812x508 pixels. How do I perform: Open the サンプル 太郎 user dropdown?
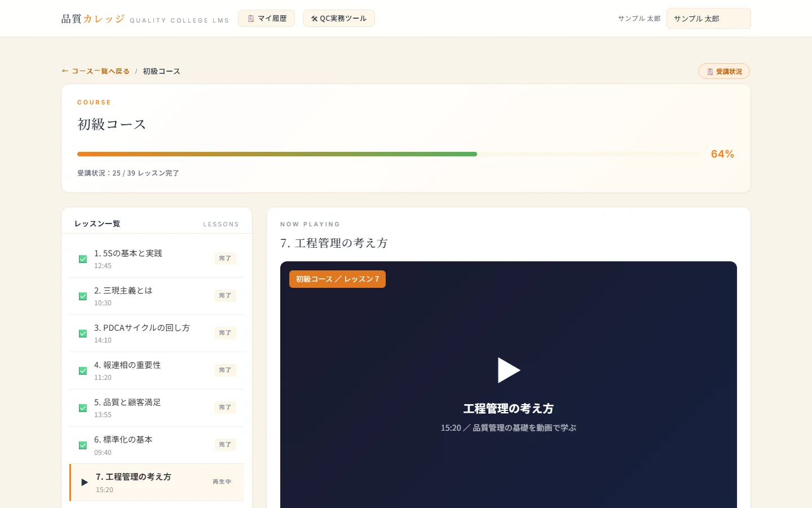708,19
